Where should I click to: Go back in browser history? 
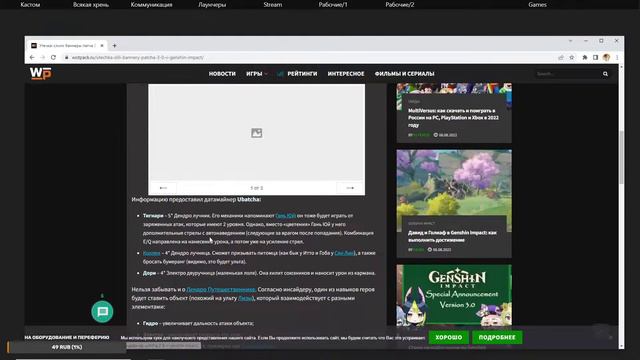[32, 58]
